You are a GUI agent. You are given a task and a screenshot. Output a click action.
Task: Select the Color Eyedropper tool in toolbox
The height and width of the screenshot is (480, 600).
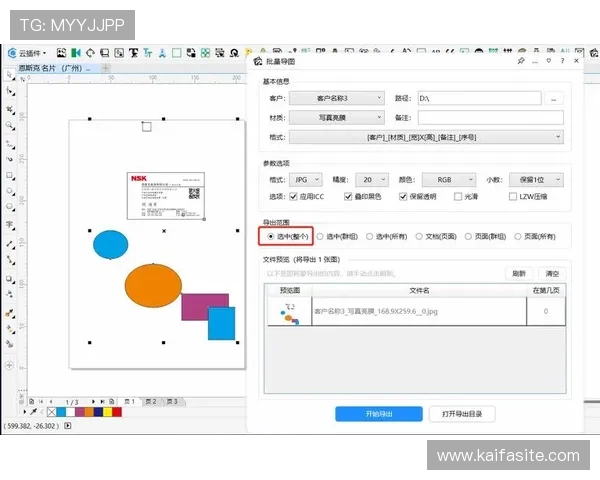point(10,313)
